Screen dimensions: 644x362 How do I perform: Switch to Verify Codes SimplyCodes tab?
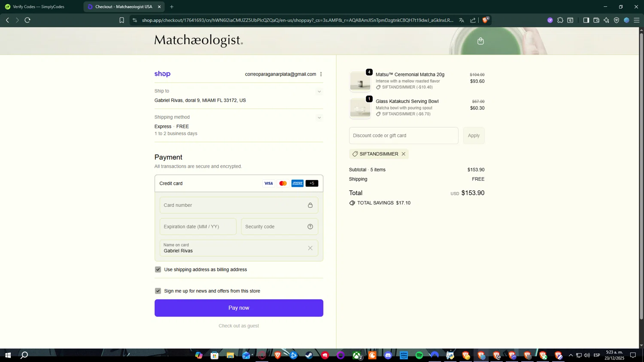[x=39, y=7]
